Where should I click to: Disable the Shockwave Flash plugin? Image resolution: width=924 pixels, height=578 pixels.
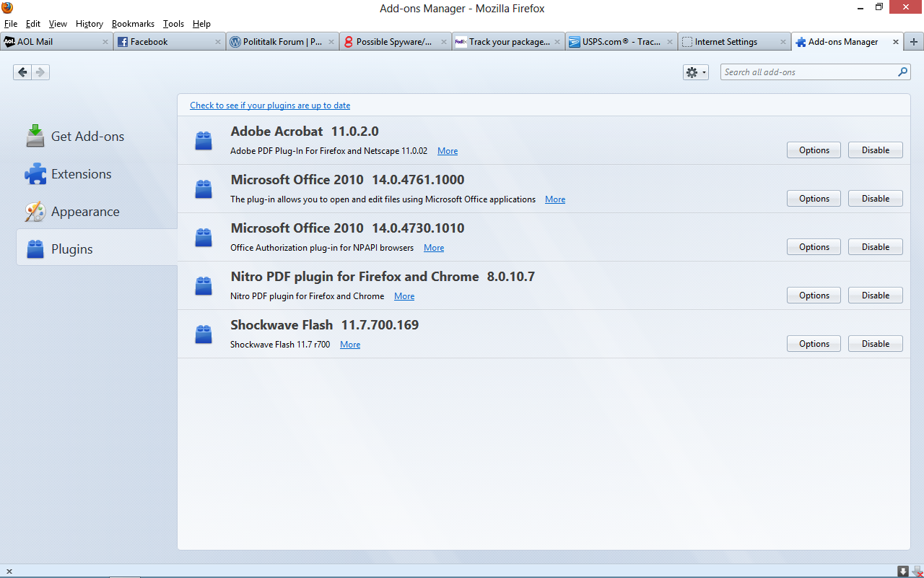(x=876, y=344)
